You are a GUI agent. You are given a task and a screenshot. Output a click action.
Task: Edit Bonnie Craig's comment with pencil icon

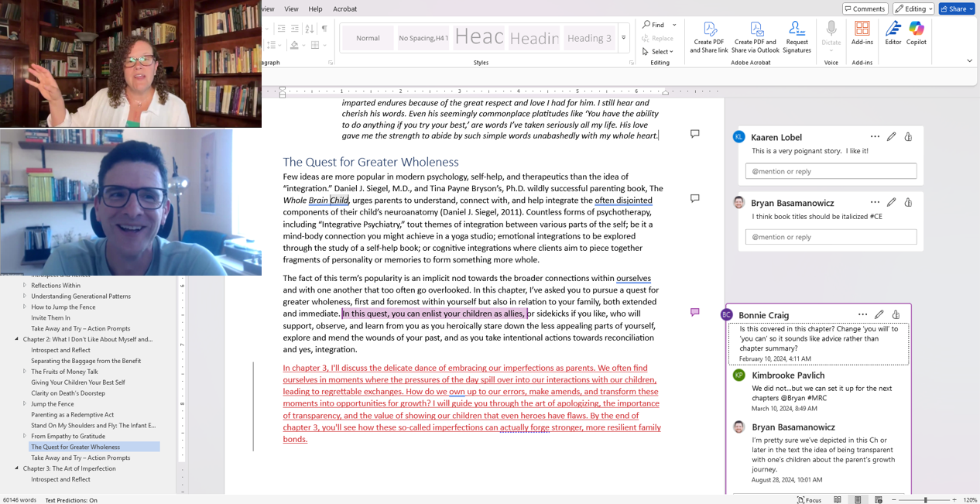point(879,315)
